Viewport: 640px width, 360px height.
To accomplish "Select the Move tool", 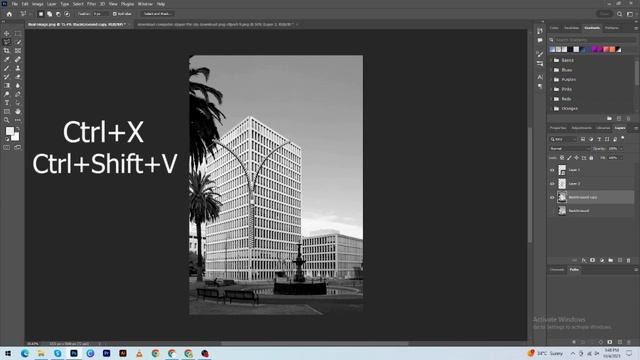I will click(7, 33).
